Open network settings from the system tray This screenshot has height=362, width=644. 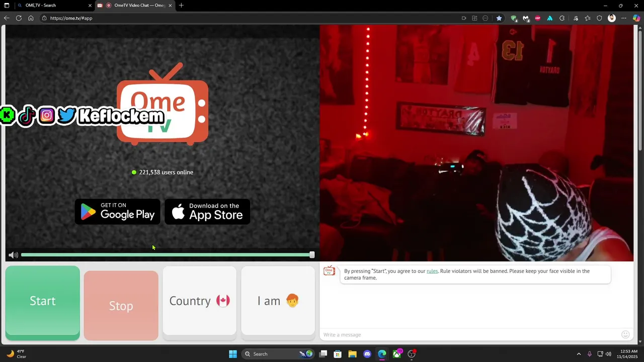coord(600,354)
